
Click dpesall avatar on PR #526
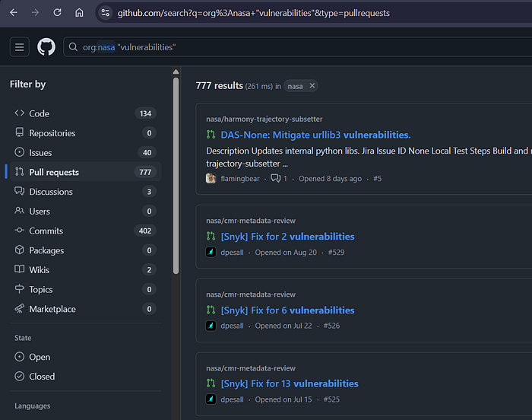click(x=211, y=326)
